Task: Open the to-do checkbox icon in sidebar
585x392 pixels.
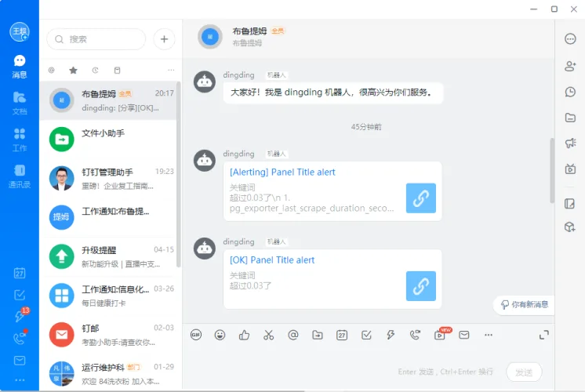Action: [x=20, y=295]
